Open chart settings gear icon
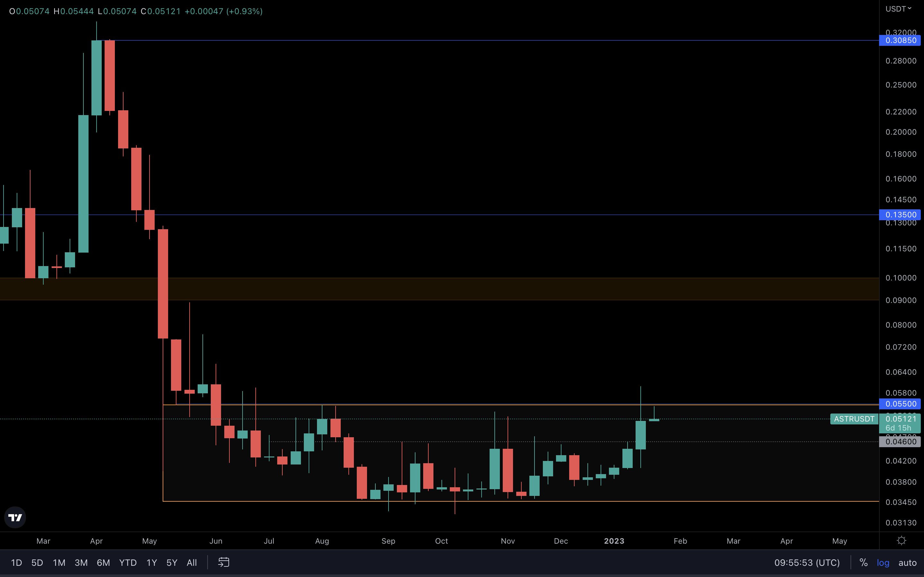Image resolution: width=924 pixels, height=577 pixels. click(x=902, y=541)
